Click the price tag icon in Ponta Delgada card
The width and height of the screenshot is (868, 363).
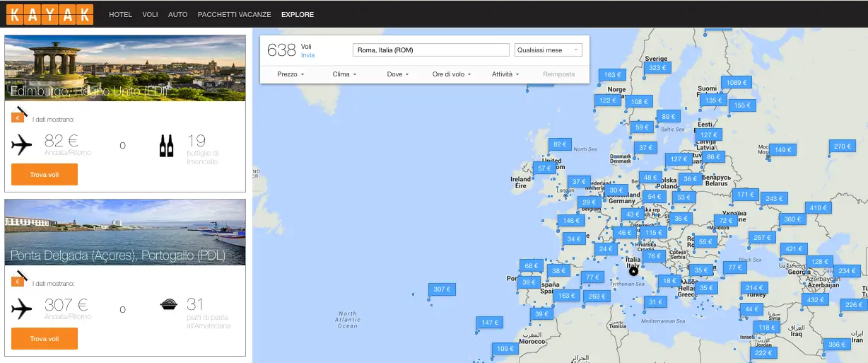click(20, 277)
